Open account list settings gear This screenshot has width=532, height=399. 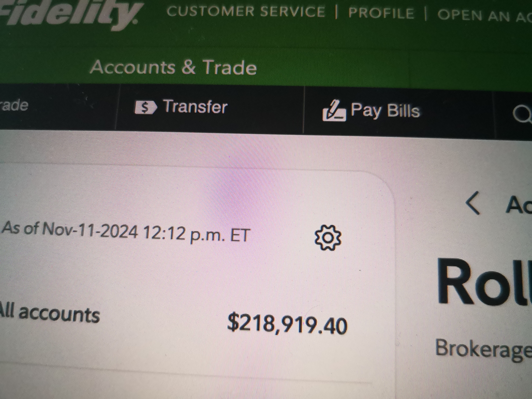coord(328,238)
